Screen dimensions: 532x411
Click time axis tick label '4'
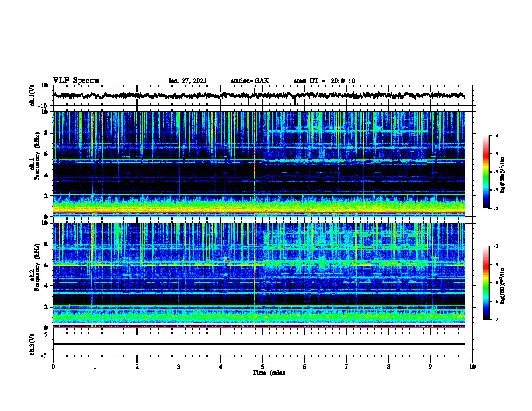click(x=221, y=367)
